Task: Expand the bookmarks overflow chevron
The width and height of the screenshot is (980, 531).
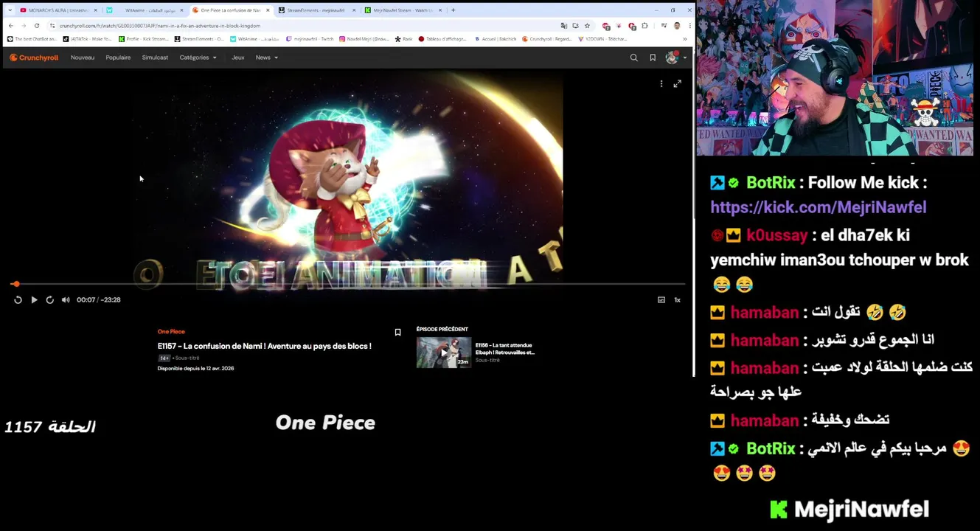Action: pyautogui.click(x=684, y=39)
